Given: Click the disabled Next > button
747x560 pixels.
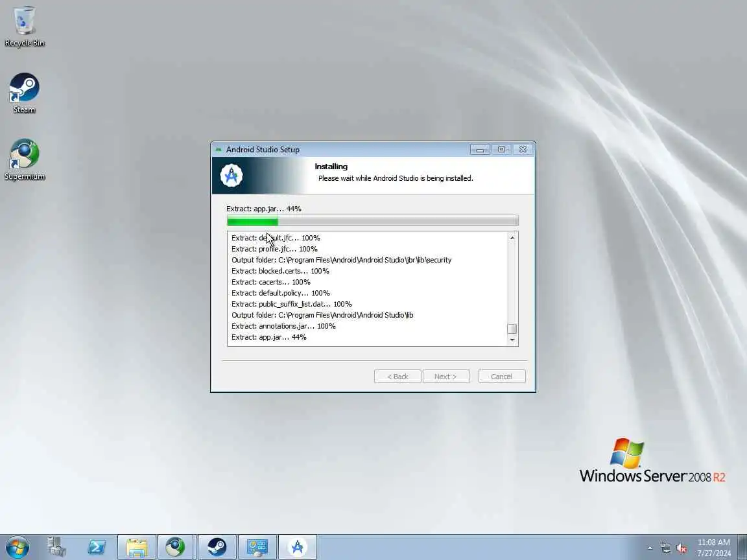Looking at the screenshot, I should [446, 376].
